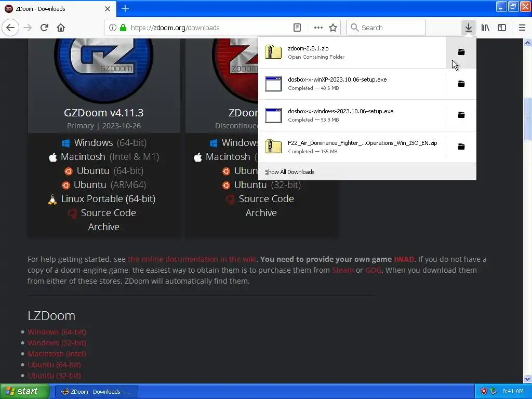Download LZDoom Windows (32-bit)
Viewport: 532px width, 399px height.
point(57,343)
